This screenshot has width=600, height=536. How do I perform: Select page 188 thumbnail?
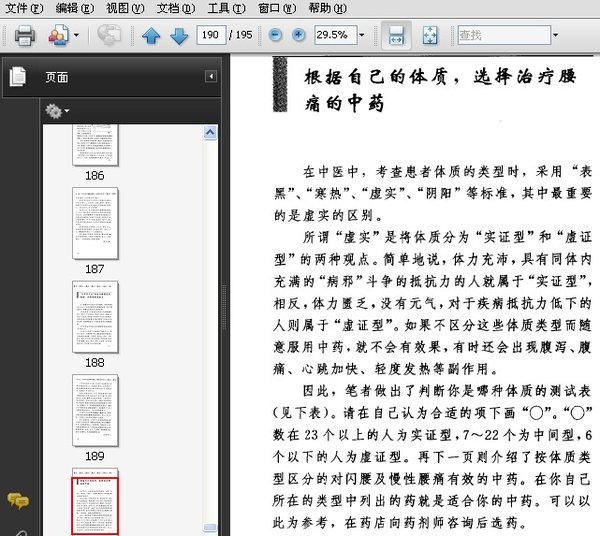point(95,316)
